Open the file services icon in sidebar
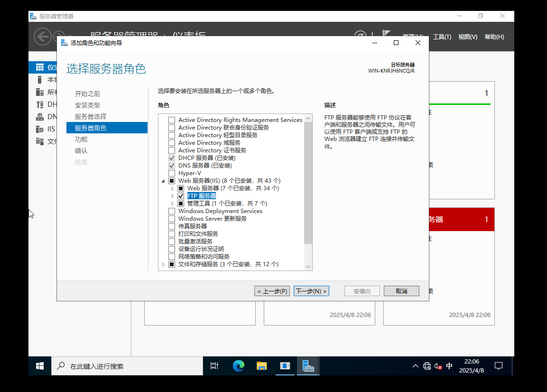The width and height of the screenshot is (547, 392). tap(40, 141)
